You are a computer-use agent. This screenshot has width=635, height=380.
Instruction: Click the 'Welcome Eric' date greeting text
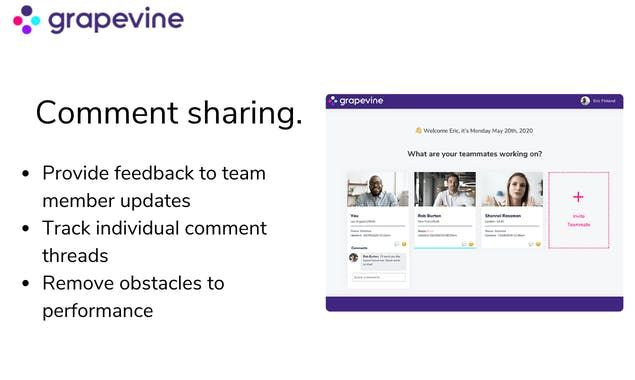(x=478, y=130)
